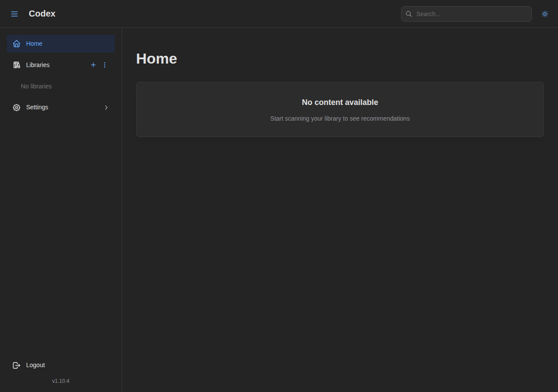
Task: Click the Logout button
Action: [35, 365]
